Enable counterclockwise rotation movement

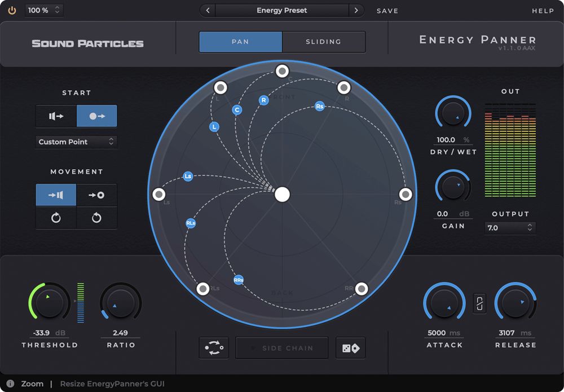[x=96, y=218]
